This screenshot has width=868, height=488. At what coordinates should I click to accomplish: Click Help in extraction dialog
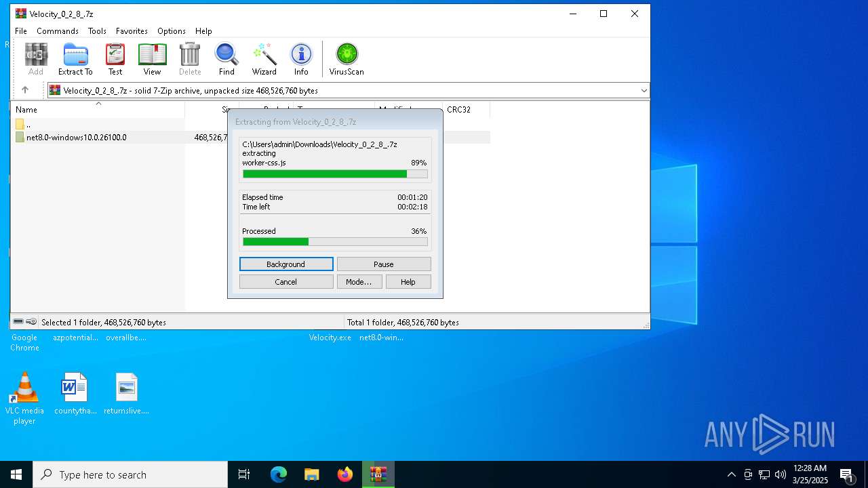click(x=408, y=282)
